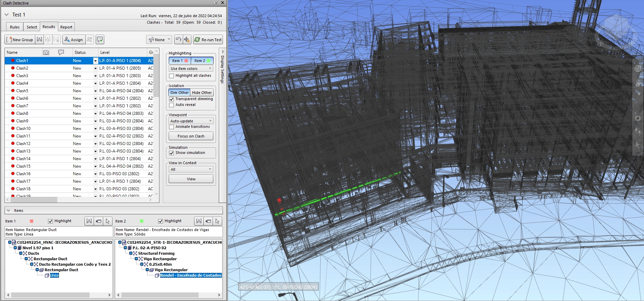Click the Compact All broom icon
This screenshot has width=644, height=301.
[187, 40]
